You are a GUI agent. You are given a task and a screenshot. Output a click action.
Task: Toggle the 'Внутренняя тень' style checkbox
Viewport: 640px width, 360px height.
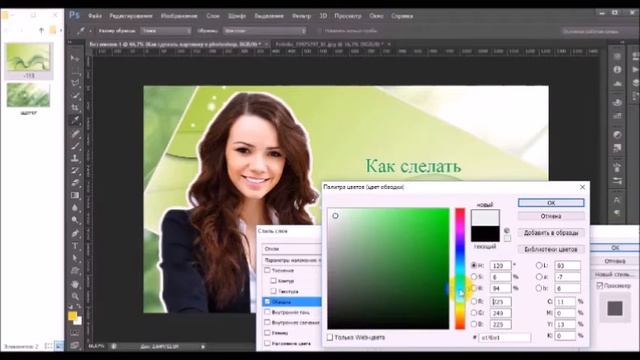pyautogui.click(x=267, y=312)
